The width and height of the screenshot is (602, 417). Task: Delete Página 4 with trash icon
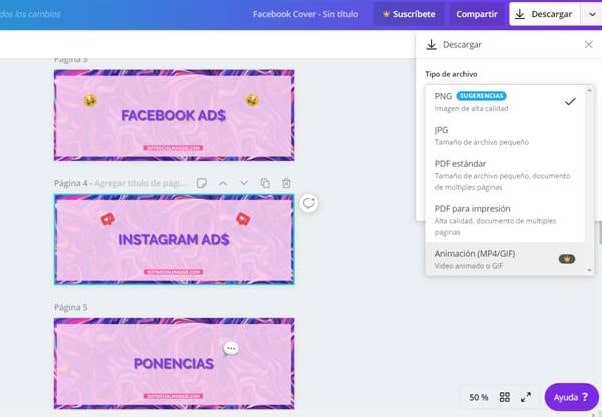(x=286, y=183)
